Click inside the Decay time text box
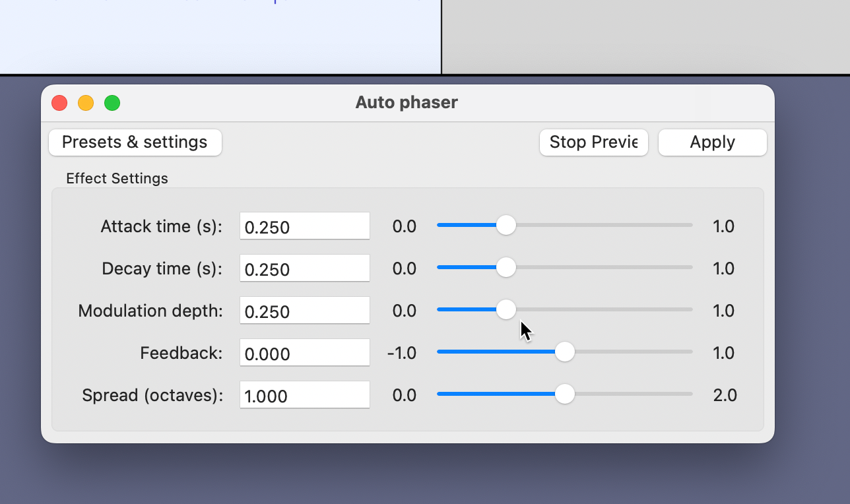 point(304,268)
